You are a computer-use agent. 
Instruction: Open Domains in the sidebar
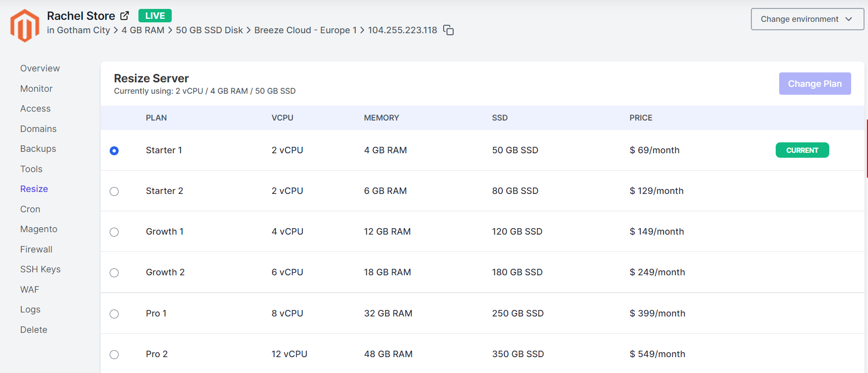pos(38,129)
